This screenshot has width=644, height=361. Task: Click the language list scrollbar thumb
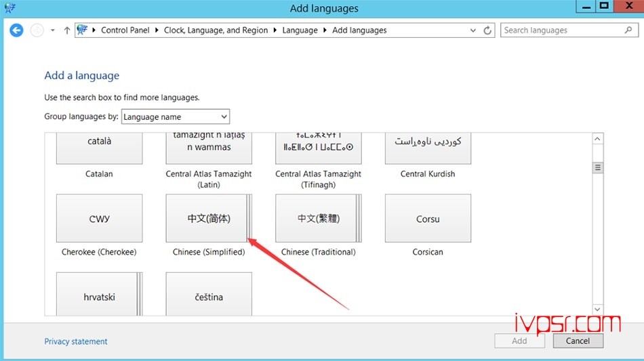(x=598, y=167)
